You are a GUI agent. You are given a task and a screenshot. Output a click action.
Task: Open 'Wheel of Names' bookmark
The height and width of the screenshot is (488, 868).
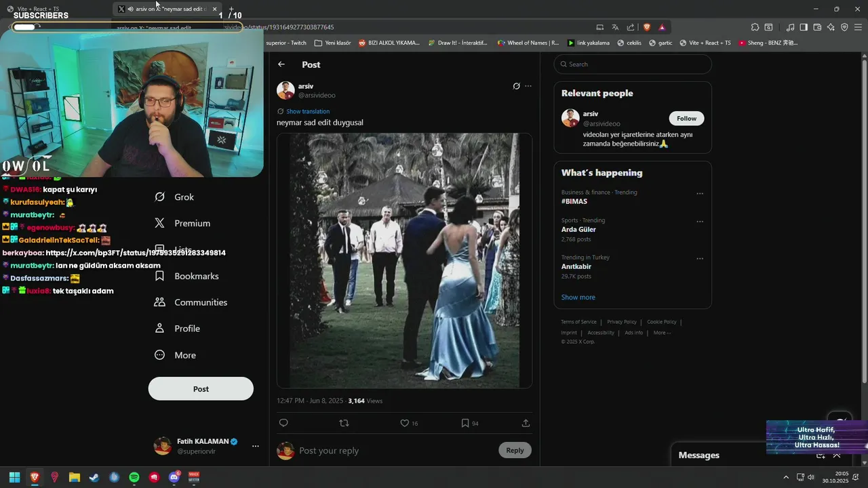[x=528, y=43]
